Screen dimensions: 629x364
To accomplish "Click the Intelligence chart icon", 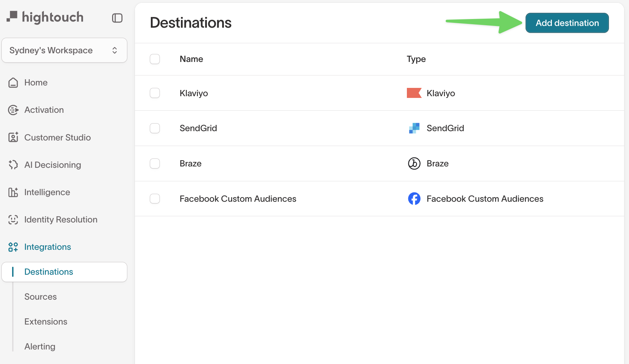I will click(13, 192).
